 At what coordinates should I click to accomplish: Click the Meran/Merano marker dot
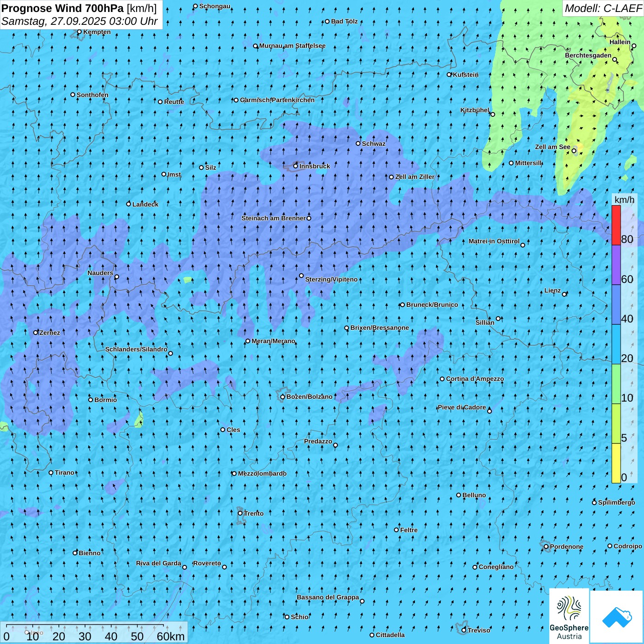(x=248, y=341)
